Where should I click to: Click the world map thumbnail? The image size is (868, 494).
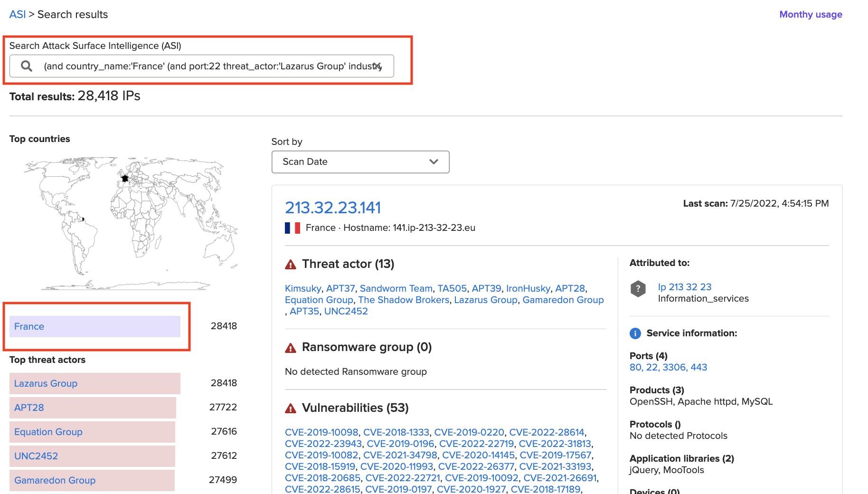click(x=131, y=223)
